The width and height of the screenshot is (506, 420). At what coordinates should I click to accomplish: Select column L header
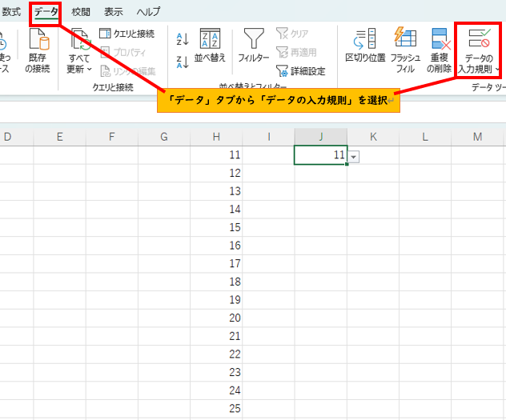(425, 137)
